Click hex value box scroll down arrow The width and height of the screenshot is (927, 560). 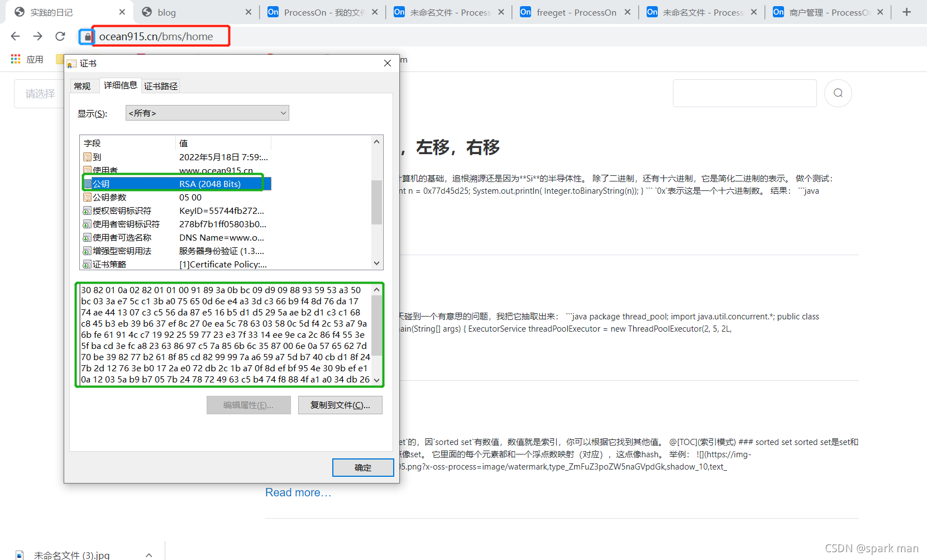(x=376, y=380)
